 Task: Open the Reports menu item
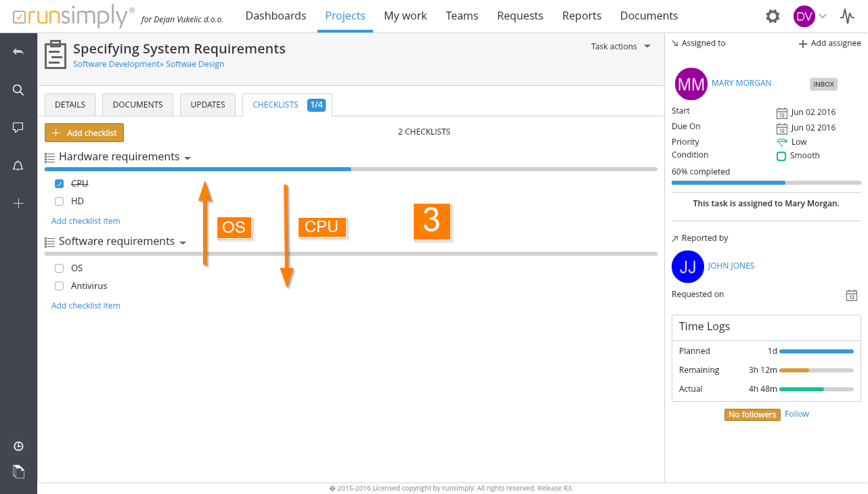582,16
